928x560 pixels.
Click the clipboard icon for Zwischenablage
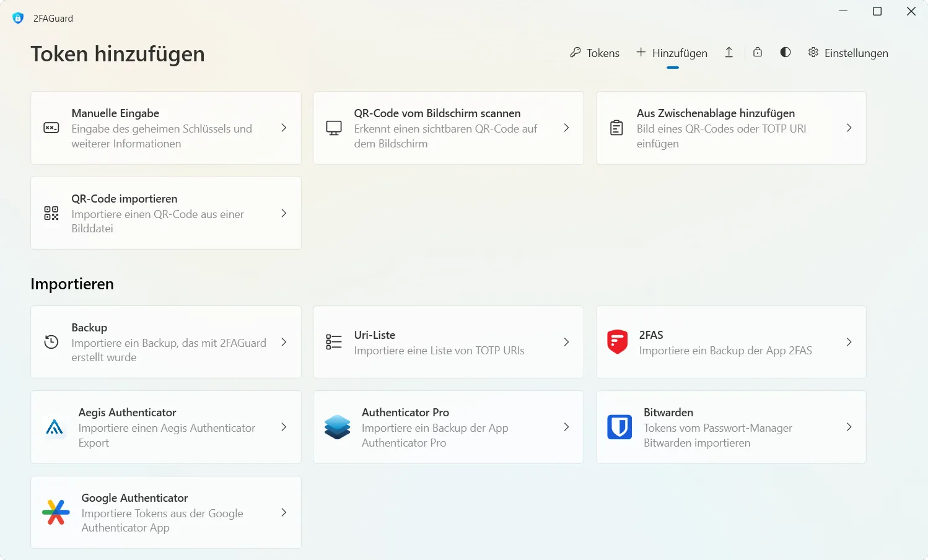pyautogui.click(x=616, y=128)
